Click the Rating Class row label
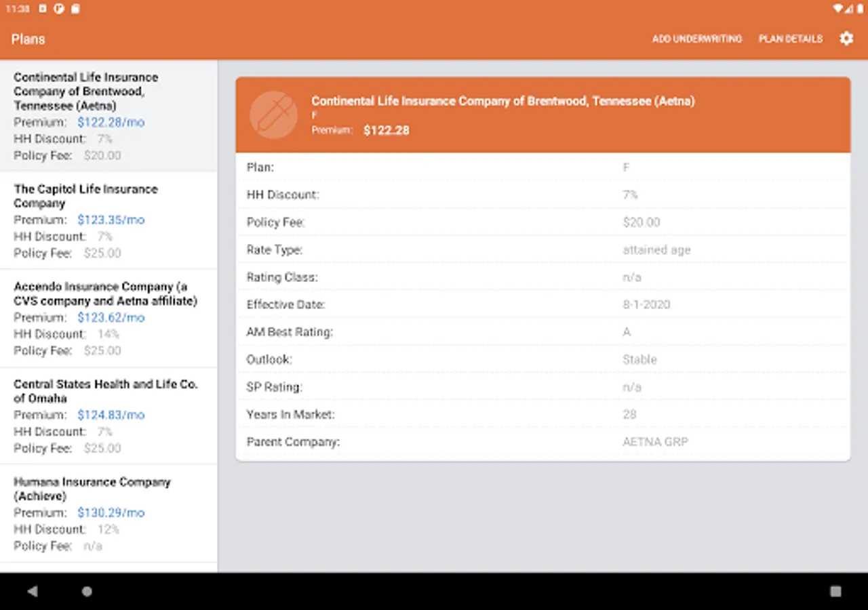868x610 pixels. click(x=282, y=277)
